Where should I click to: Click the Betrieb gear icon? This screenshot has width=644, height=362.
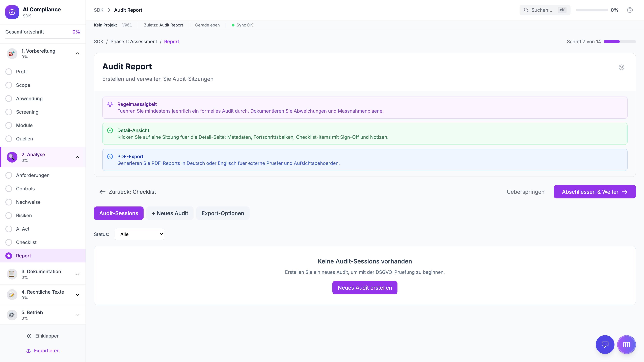(x=12, y=315)
